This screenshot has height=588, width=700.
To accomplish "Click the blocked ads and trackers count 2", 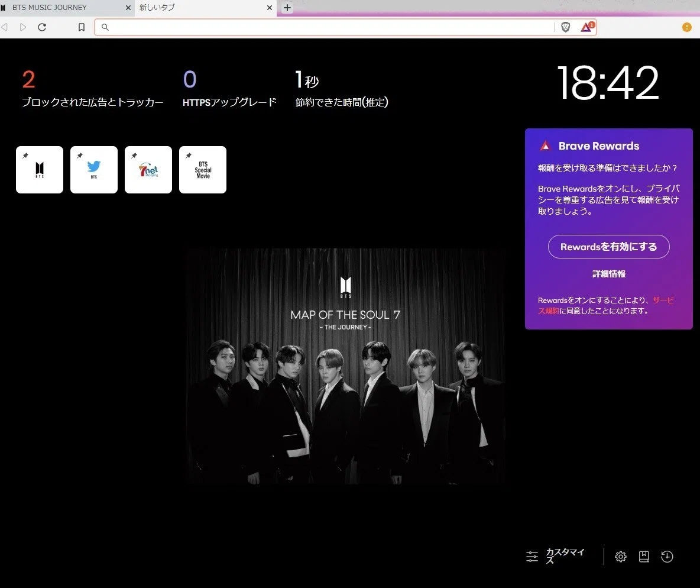I will tap(28, 79).
